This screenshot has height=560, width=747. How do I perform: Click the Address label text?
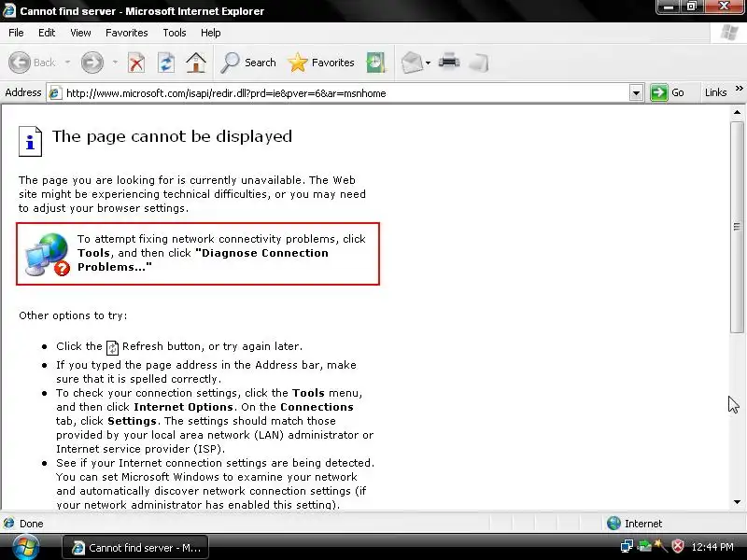(22, 92)
